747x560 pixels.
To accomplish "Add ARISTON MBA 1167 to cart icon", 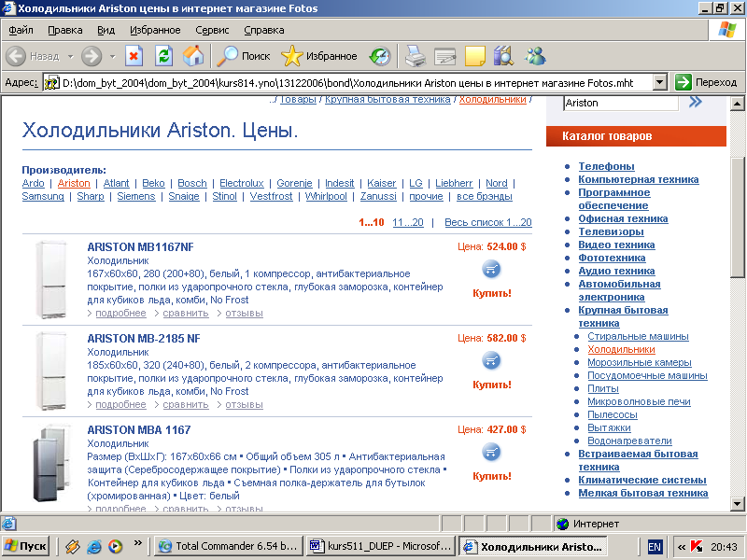I will (x=491, y=452).
